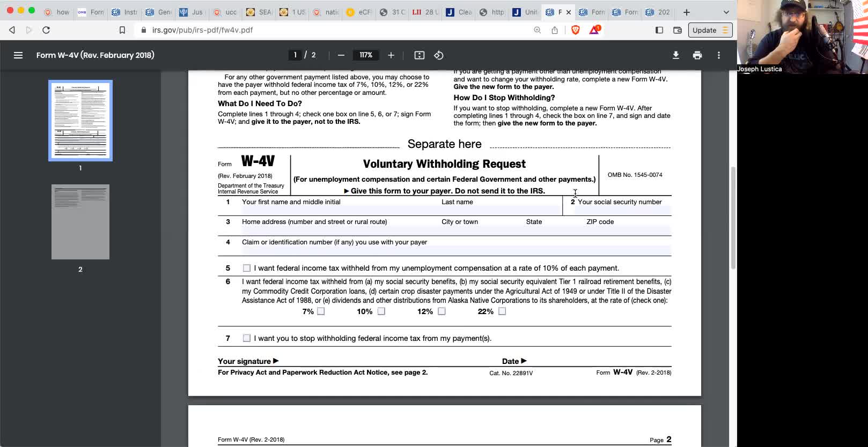This screenshot has height=447, width=868.
Task: Switch to the 'Unit' tab
Action: click(x=526, y=12)
